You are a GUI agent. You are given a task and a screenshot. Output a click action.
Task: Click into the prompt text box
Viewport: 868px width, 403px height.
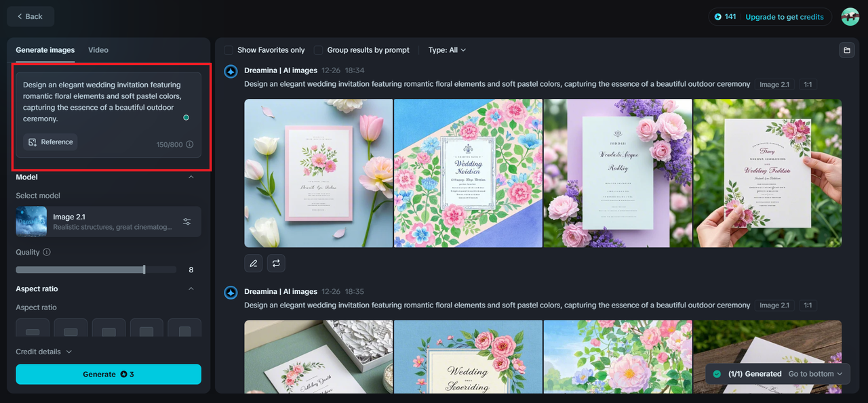pyautogui.click(x=108, y=102)
